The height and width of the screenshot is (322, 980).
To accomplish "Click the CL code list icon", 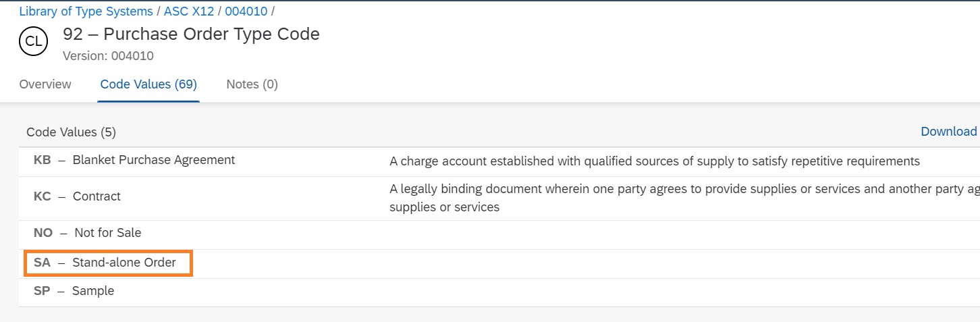I will [33, 42].
